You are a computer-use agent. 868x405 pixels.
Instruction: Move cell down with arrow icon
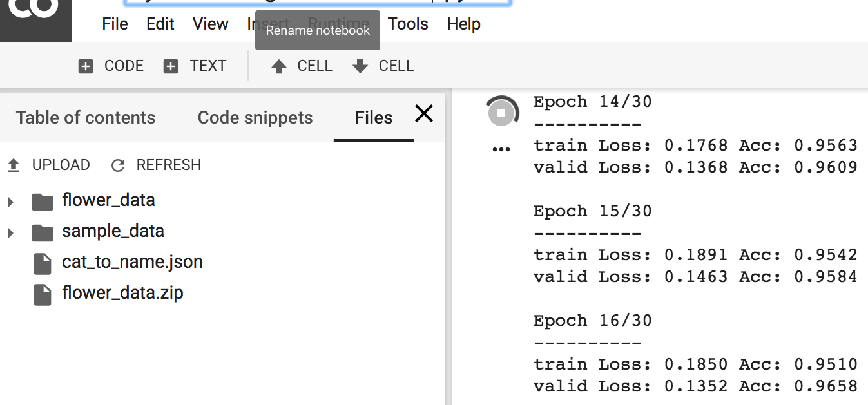tap(360, 66)
